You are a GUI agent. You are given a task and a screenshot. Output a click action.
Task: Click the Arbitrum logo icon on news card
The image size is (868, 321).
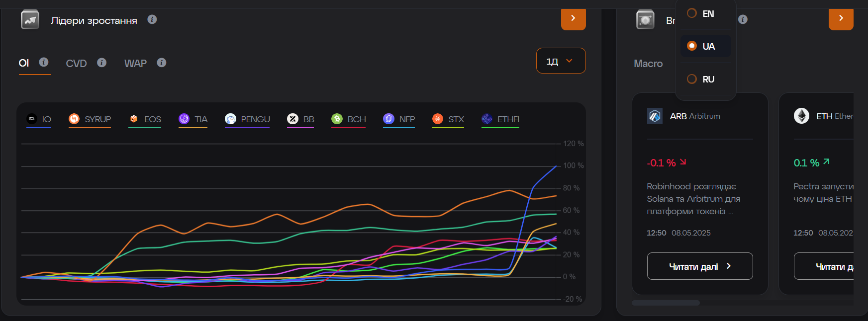coord(655,116)
